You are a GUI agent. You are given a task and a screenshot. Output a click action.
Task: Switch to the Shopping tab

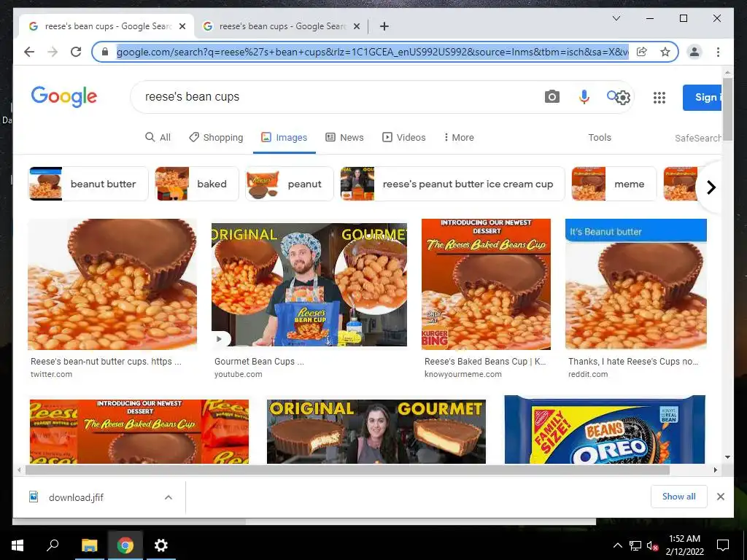tap(216, 138)
